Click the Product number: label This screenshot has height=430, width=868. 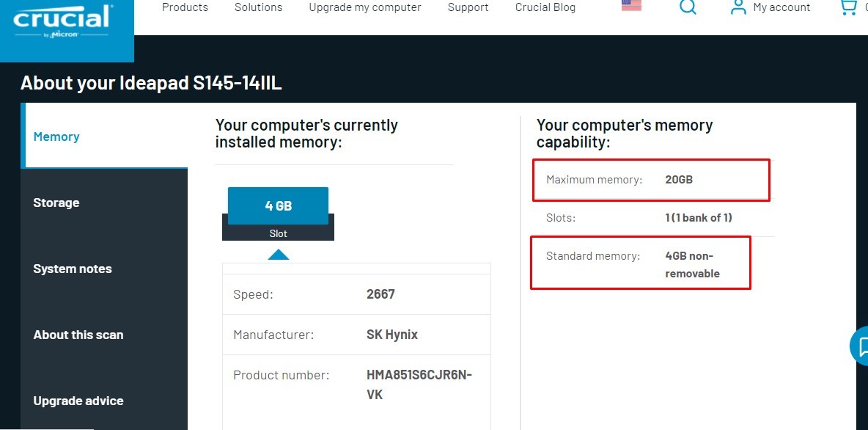pyautogui.click(x=282, y=375)
